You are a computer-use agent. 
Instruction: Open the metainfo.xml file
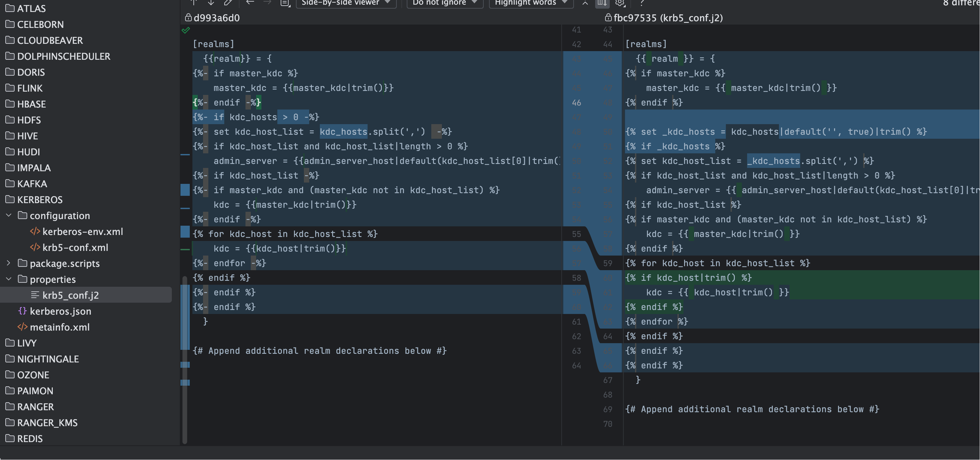coord(60,327)
